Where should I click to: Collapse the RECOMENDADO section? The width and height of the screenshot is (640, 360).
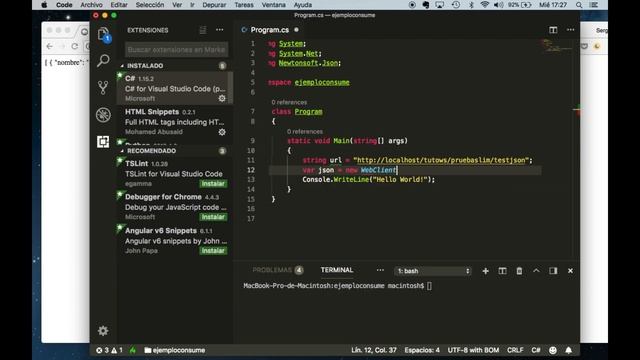point(151,151)
